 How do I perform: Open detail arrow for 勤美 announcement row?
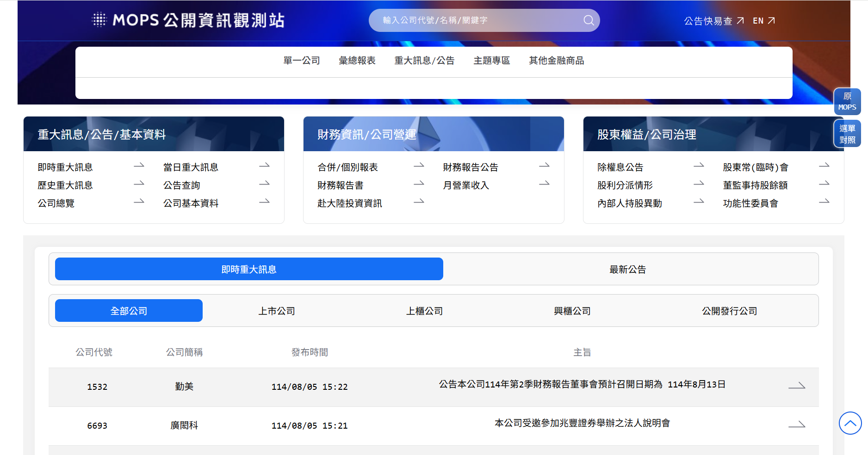(797, 386)
